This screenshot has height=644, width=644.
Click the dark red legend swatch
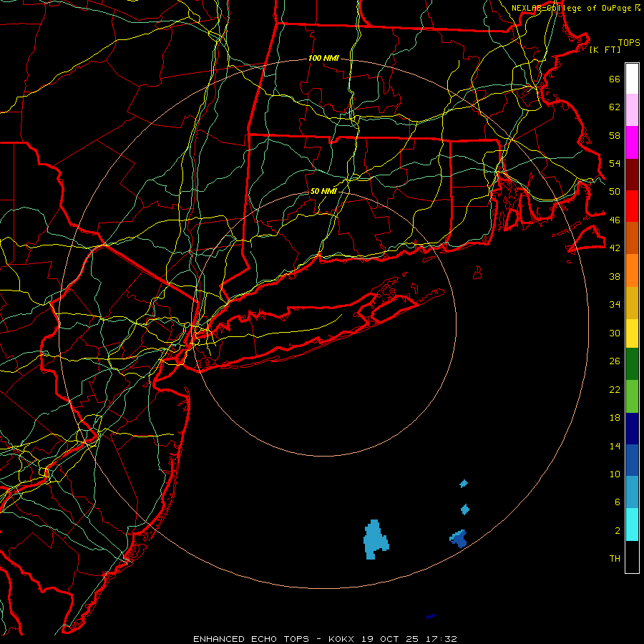(x=632, y=174)
